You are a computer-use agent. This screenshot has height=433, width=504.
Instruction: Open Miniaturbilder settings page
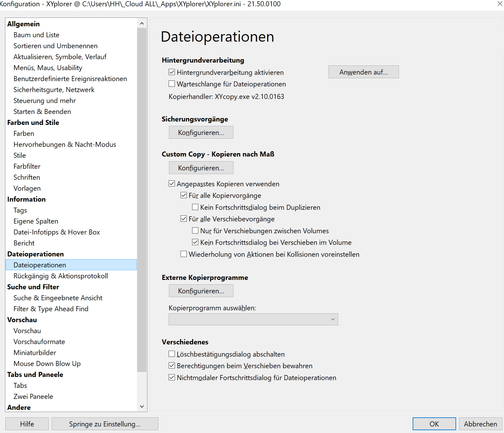(x=35, y=353)
